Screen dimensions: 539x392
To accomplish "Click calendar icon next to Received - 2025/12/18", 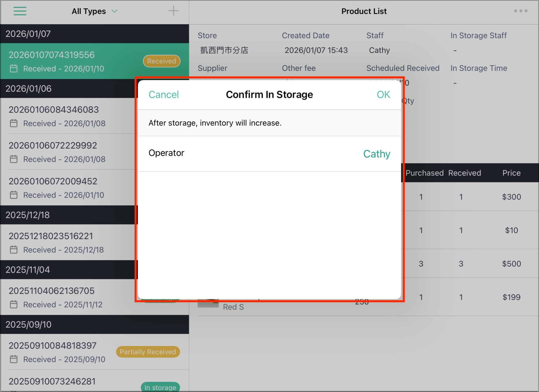I will point(14,250).
